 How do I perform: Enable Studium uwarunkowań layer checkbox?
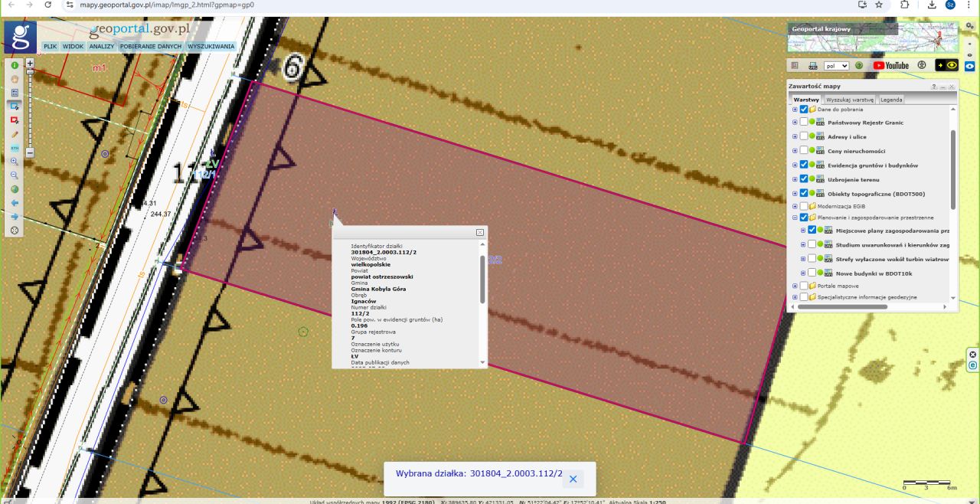tap(812, 244)
